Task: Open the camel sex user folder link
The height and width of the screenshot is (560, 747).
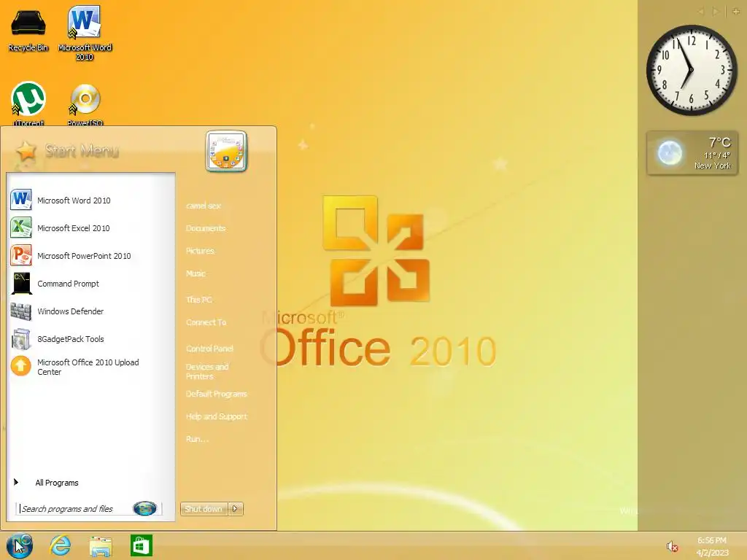Action: [x=204, y=206]
